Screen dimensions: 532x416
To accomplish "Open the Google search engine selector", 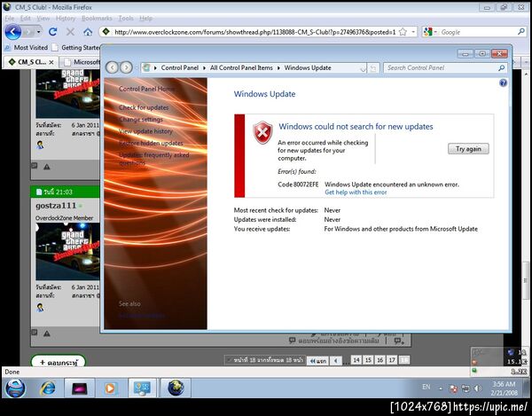I will 430,32.
